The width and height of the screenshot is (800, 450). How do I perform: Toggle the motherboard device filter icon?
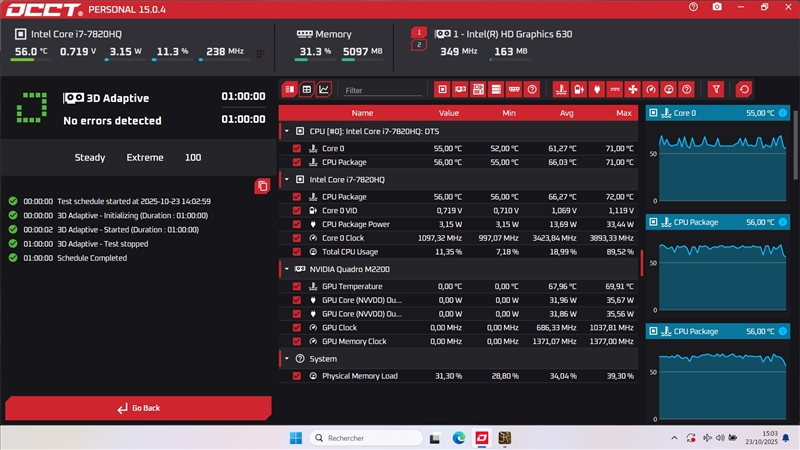[478, 90]
